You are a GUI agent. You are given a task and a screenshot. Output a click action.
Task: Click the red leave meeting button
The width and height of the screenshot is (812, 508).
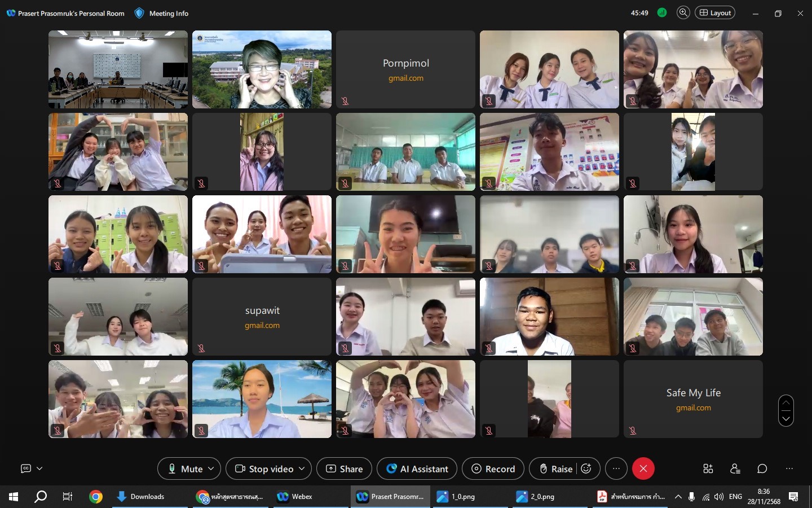coord(643,468)
